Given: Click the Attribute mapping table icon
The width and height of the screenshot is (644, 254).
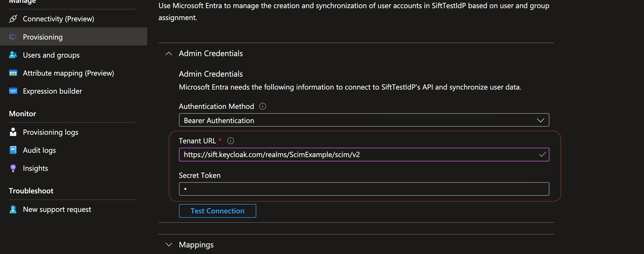Looking at the screenshot, I should (13, 73).
